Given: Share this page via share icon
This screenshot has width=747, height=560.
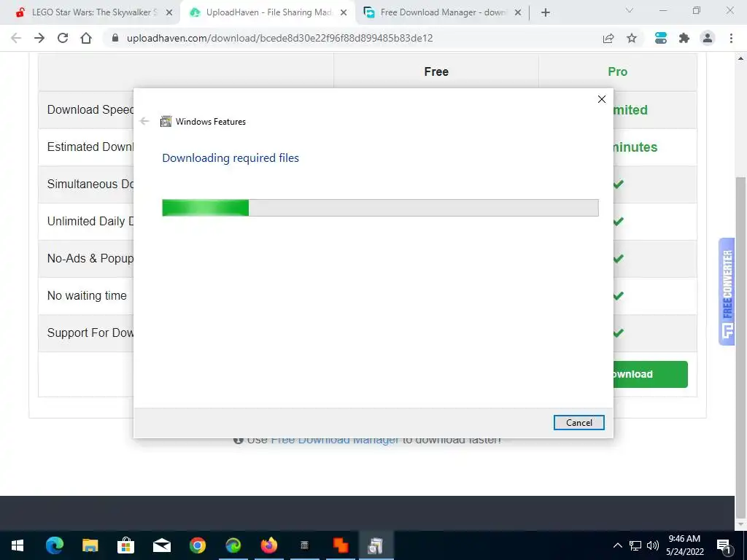Looking at the screenshot, I should [608, 38].
